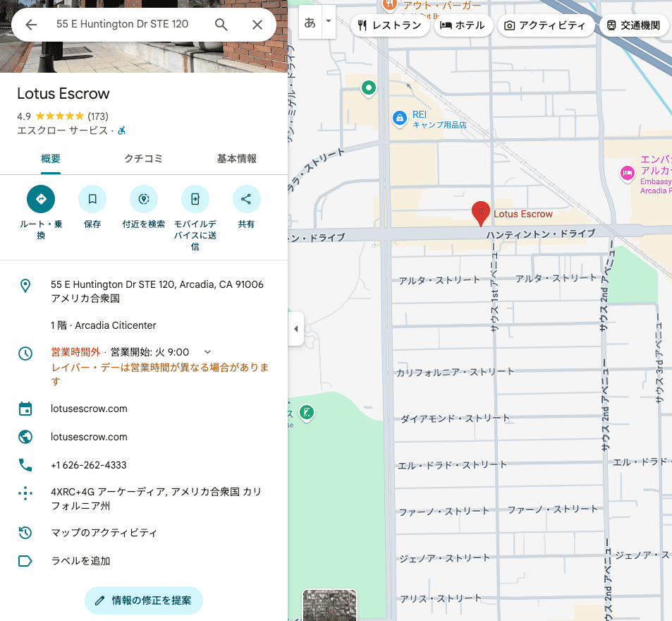Click the REI キャンプ用品店 label
Viewport: 672px width, 621px height.
point(439,120)
